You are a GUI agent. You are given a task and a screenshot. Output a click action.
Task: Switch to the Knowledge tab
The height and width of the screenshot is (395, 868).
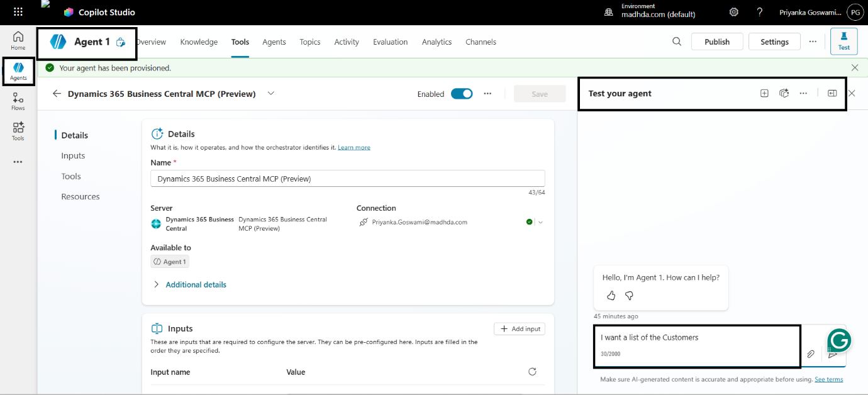click(199, 42)
